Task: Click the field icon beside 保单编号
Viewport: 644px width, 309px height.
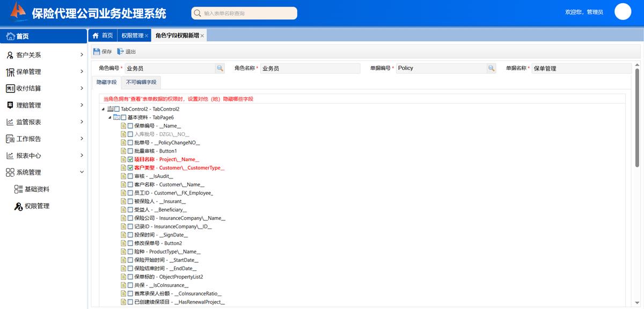Action: (x=123, y=126)
